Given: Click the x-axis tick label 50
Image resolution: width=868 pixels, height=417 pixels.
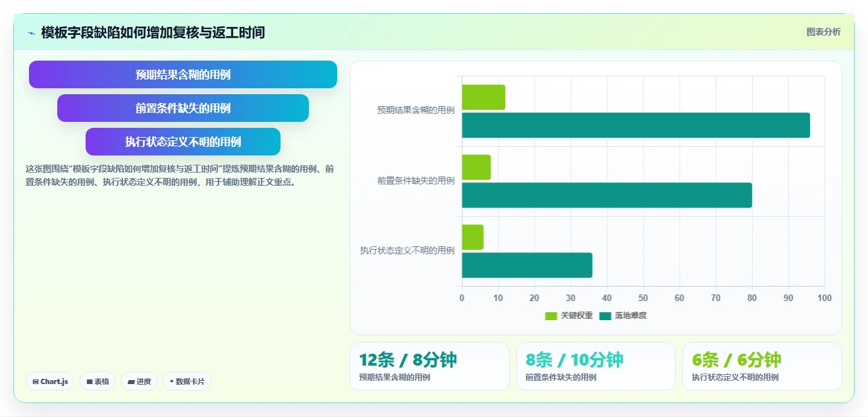Looking at the screenshot, I should coord(643,298).
